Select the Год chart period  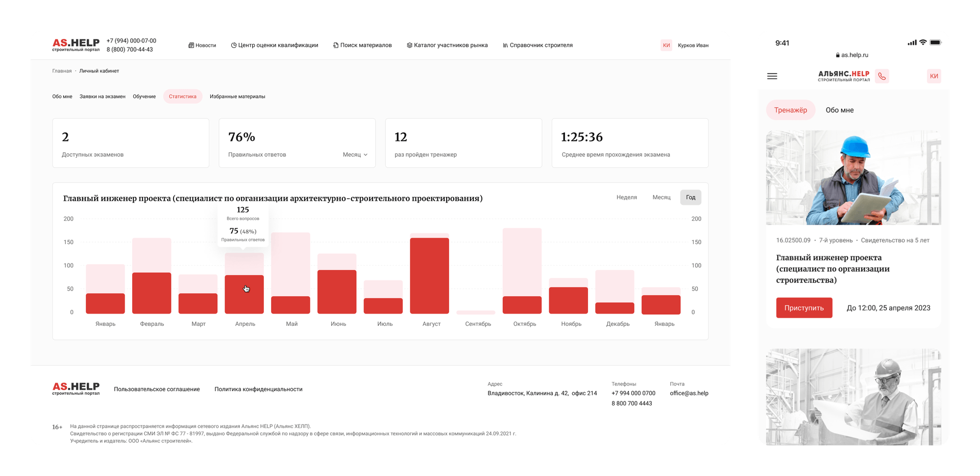click(x=690, y=198)
